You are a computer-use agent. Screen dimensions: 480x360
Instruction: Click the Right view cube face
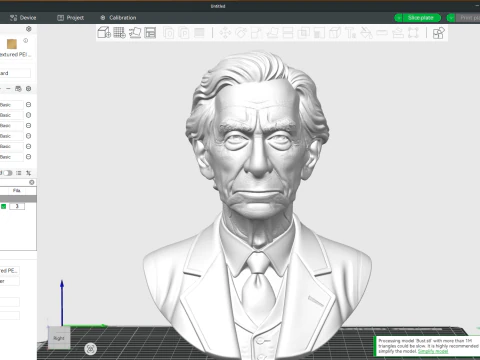pyautogui.click(x=59, y=338)
